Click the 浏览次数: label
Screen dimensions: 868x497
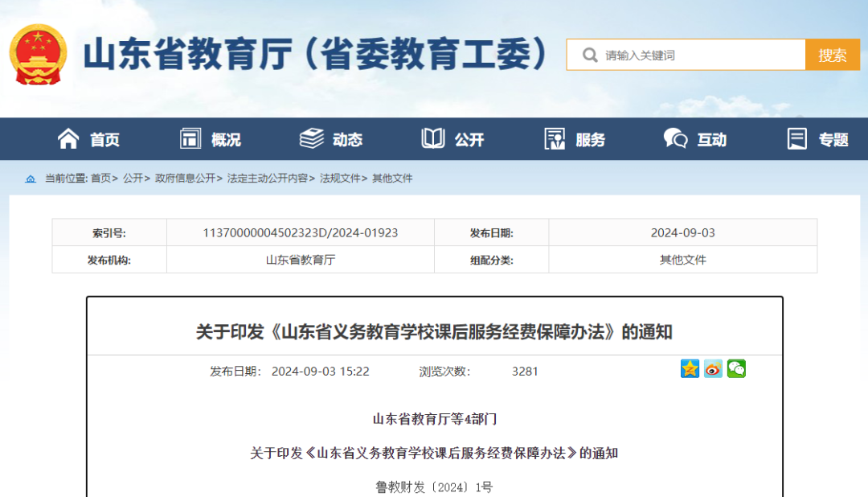[x=444, y=372]
